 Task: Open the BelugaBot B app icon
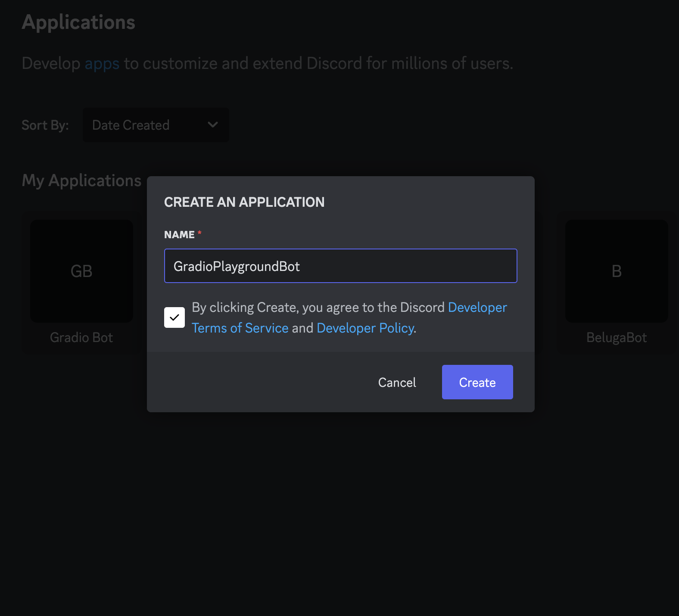(616, 271)
